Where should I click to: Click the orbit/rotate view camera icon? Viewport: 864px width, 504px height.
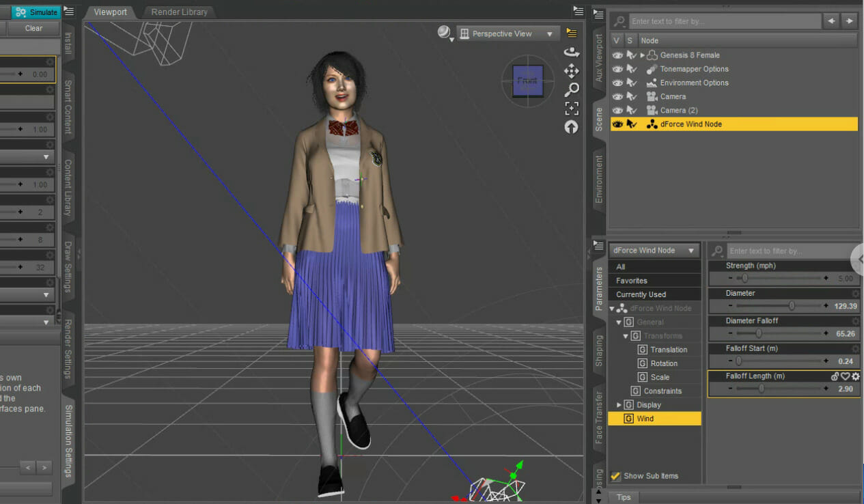tap(571, 53)
